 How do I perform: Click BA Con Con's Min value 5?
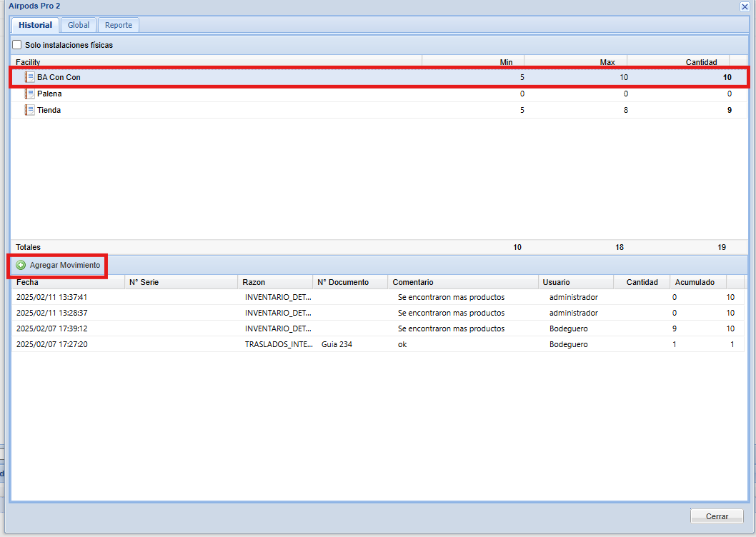522,77
